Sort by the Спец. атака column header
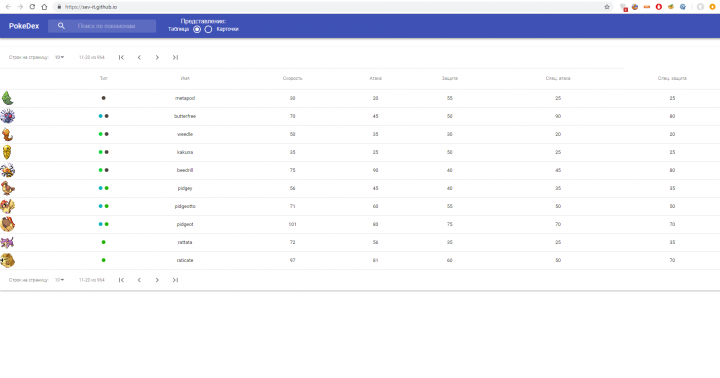Image resolution: width=720 pixels, height=378 pixels. tap(558, 78)
